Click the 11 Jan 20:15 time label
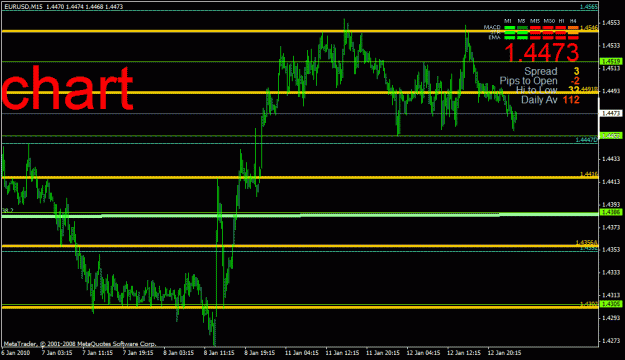The width and height of the screenshot is (625, 360). coord(383,353)
